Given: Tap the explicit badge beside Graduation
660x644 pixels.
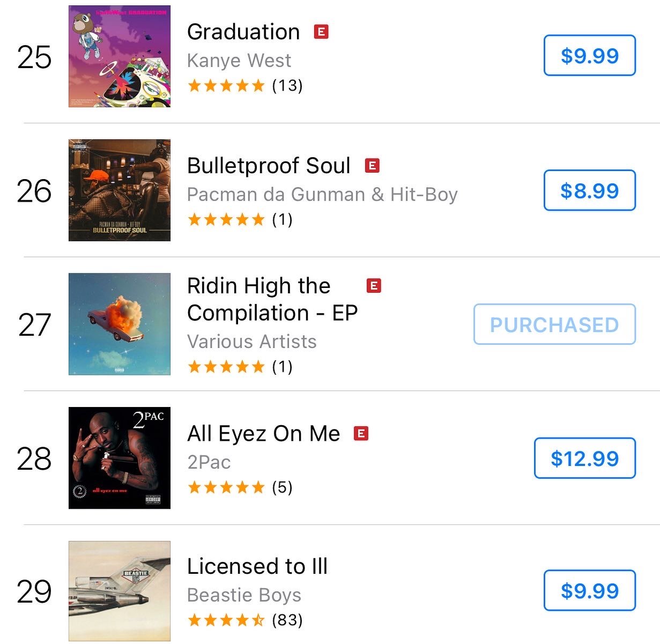Looking at the screenshot, I should 321,32.
